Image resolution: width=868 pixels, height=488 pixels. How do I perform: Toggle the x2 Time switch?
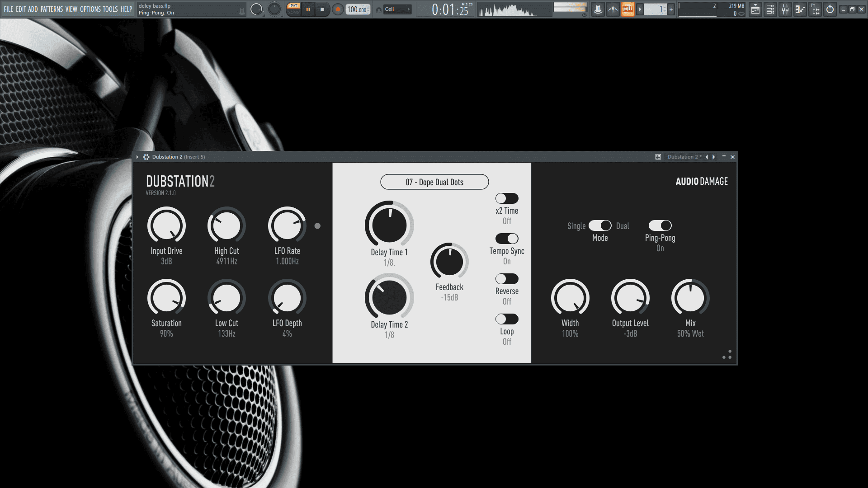tap(506, 198)
